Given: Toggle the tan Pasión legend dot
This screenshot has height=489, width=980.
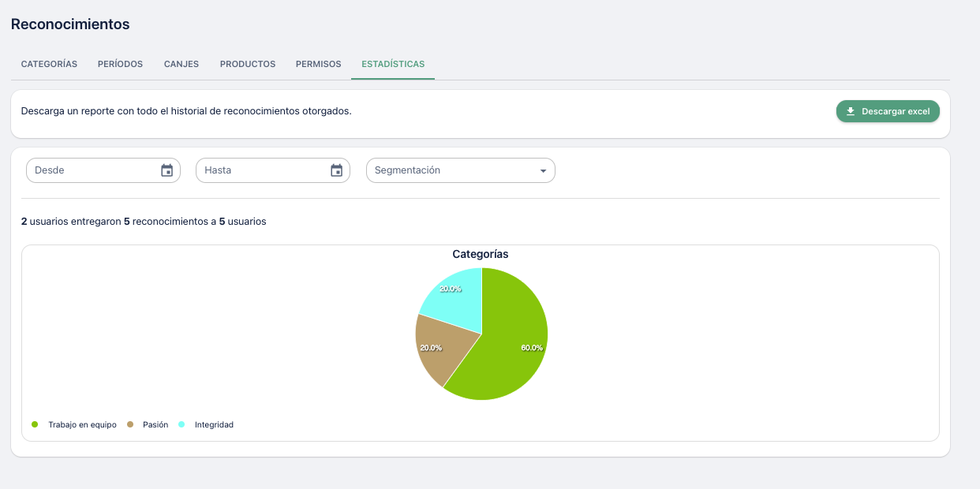Looking at the screenshot, I should click(x=129, y=424).
